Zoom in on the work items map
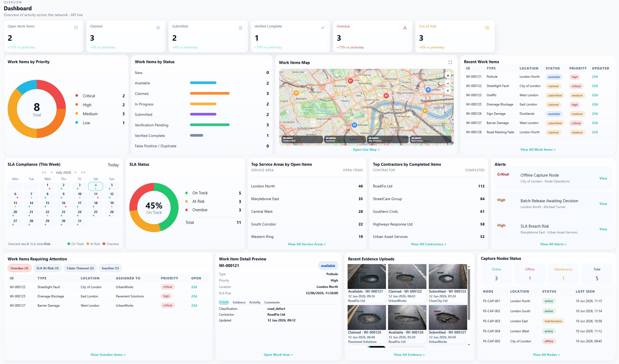Screen dimensions: 619x364 [448, 75]
